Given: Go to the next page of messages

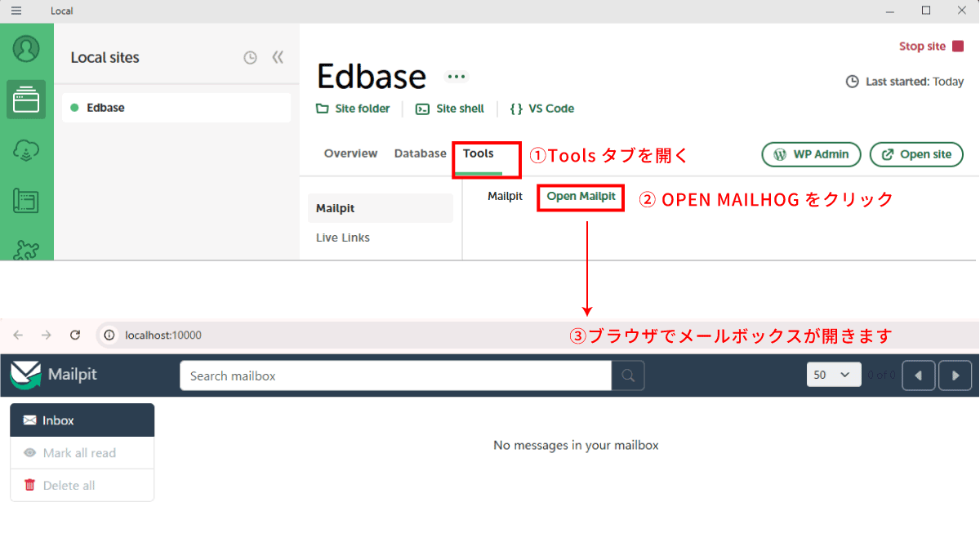Looking at the screenshot, I should click(955, 375).
